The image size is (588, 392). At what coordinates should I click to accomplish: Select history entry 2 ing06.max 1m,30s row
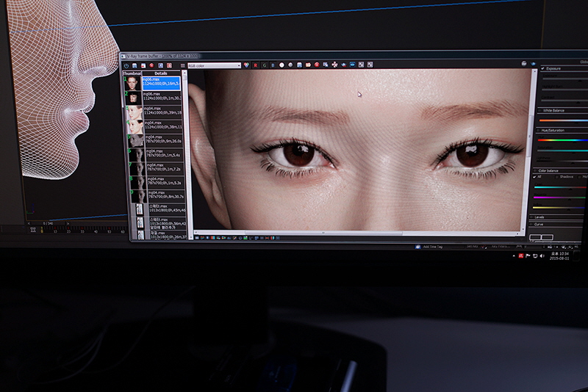[x=162, y=98]
